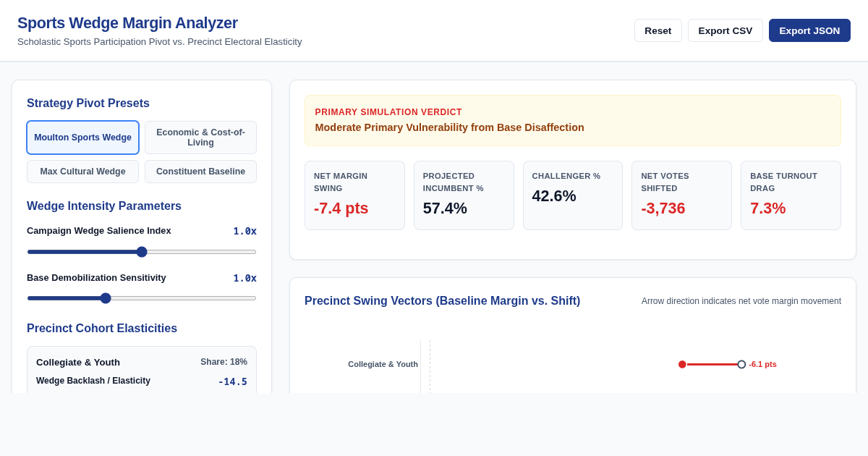Click the Collegiate & Youth cohort card title
This screenshot has height=456, width=868.
point(78,362)
